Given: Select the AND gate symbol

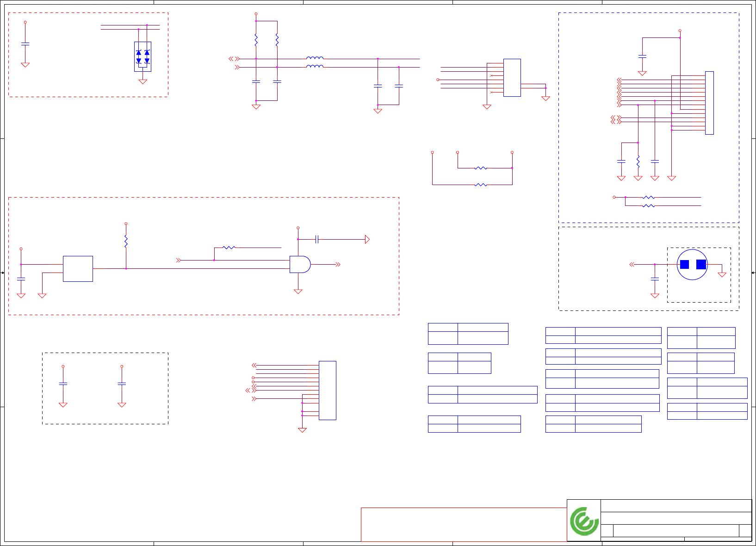Looking at the screenshot, I should pyautogui.click(x=300, y=264).
